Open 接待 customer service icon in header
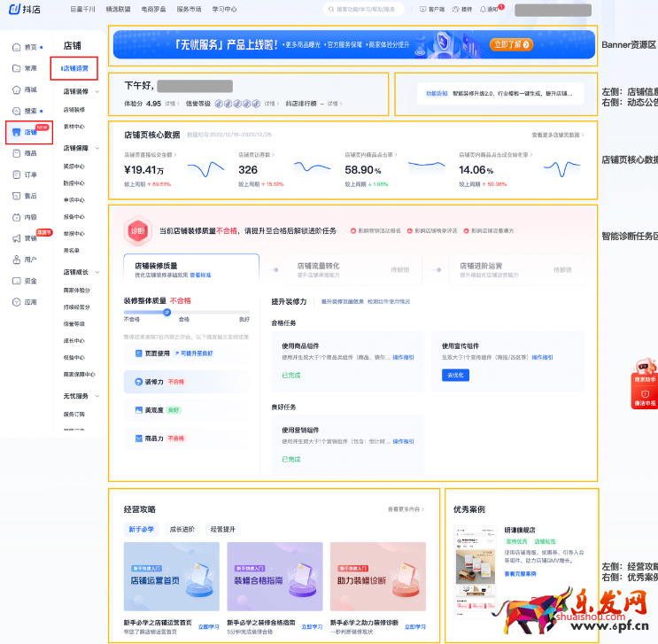658x644 pixels. [455, 9]
